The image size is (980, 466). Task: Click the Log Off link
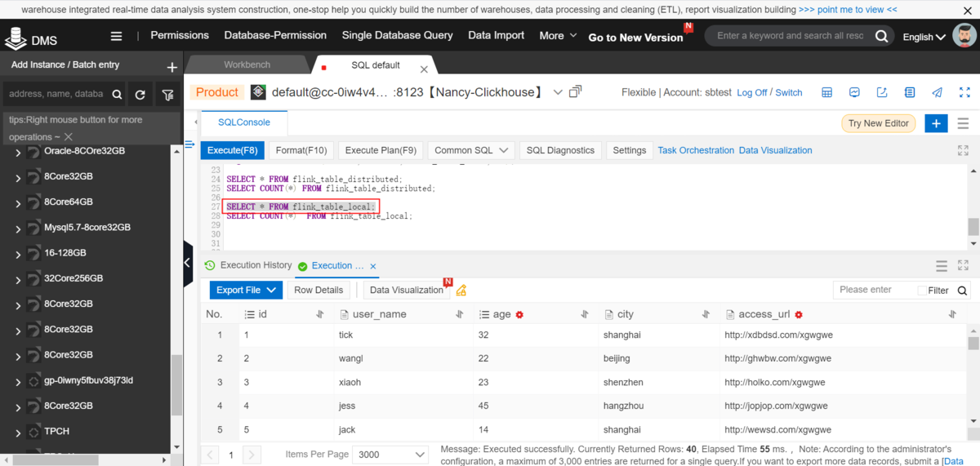click(x=751, y=93)
